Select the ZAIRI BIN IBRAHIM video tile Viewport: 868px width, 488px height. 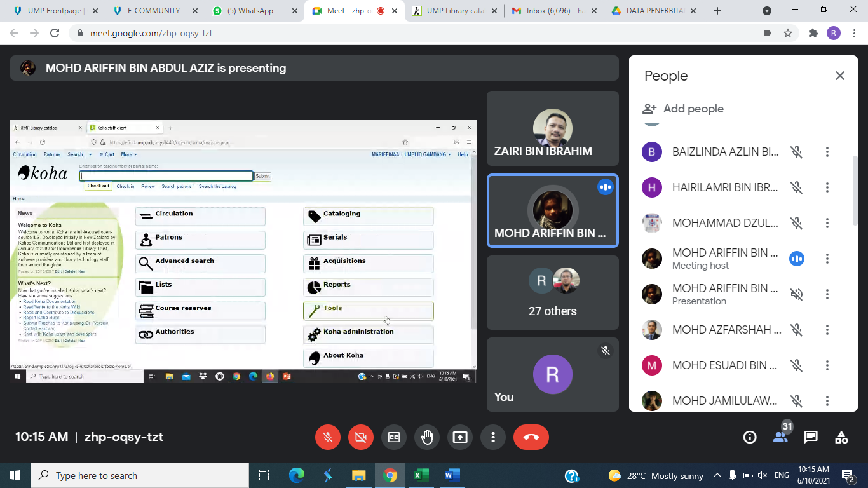coord(552,128)
